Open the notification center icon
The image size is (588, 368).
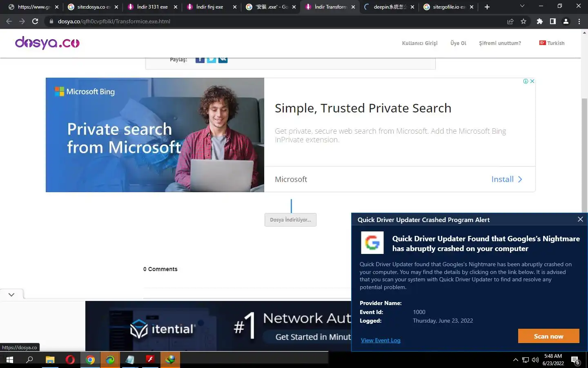pyautogui.click(x=576, y=360)
